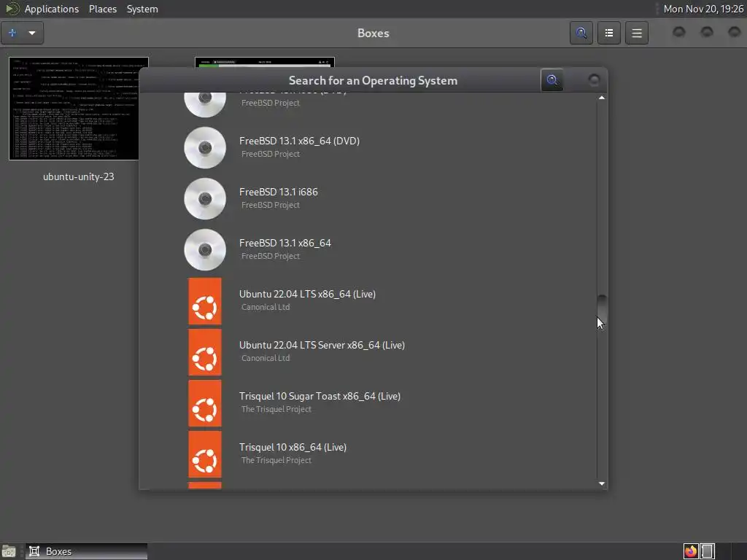Click the ubuntu-unity-23 label
The image size is (747, 560).
[x=79, y=176]
